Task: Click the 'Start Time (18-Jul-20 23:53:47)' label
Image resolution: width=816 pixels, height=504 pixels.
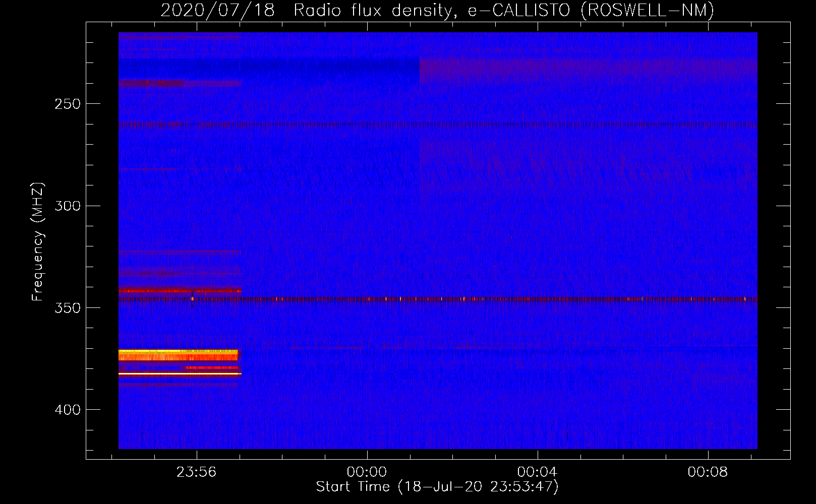Action: 437,487
